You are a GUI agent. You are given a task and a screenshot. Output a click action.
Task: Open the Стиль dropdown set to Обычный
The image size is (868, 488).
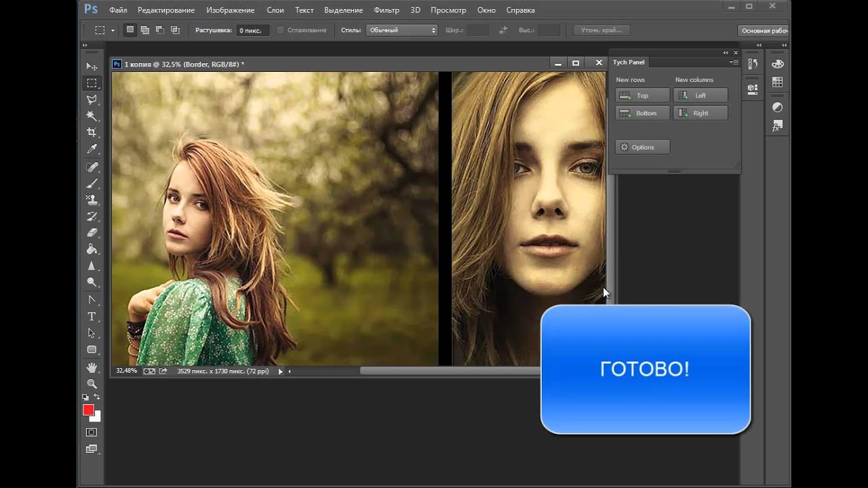[401, 30]
